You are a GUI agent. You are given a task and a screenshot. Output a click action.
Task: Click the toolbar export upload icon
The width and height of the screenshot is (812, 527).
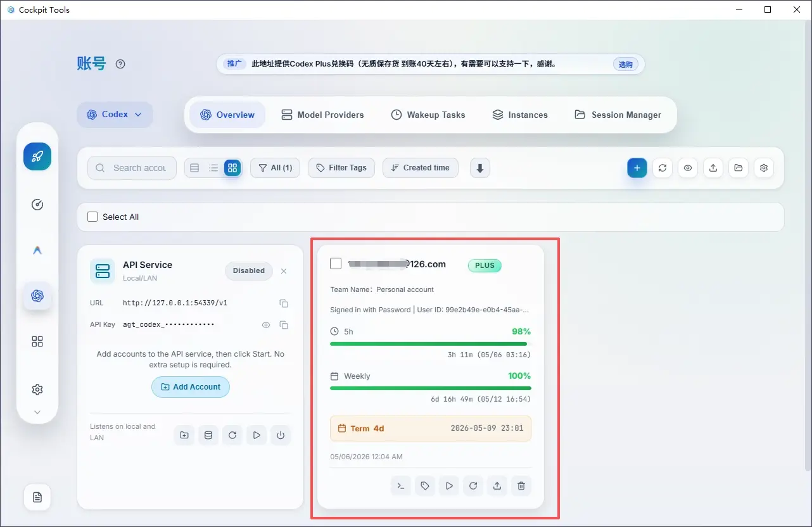[713, 168]
